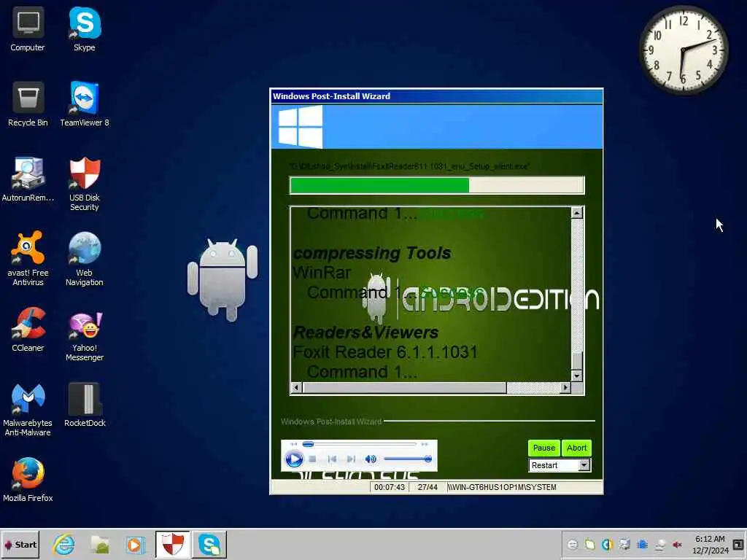Screen dimensions: 747x560
Task: Open the AutorunRemover desktop shortcut
Action: pyautogui.click(x=28, y=179)
